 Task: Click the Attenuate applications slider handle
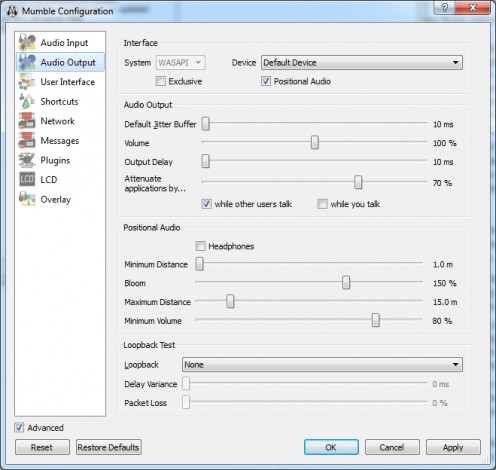[x=358, y=182]
